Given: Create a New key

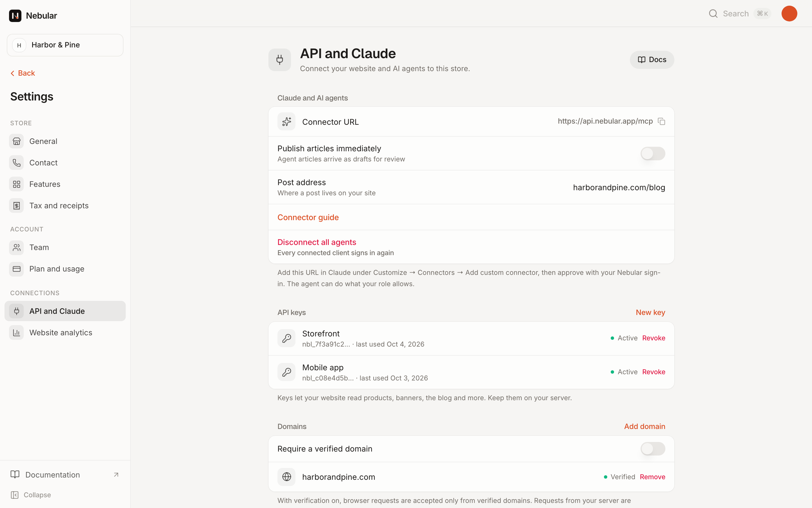Looking at the screenshot, I should (x=650, y=312).
